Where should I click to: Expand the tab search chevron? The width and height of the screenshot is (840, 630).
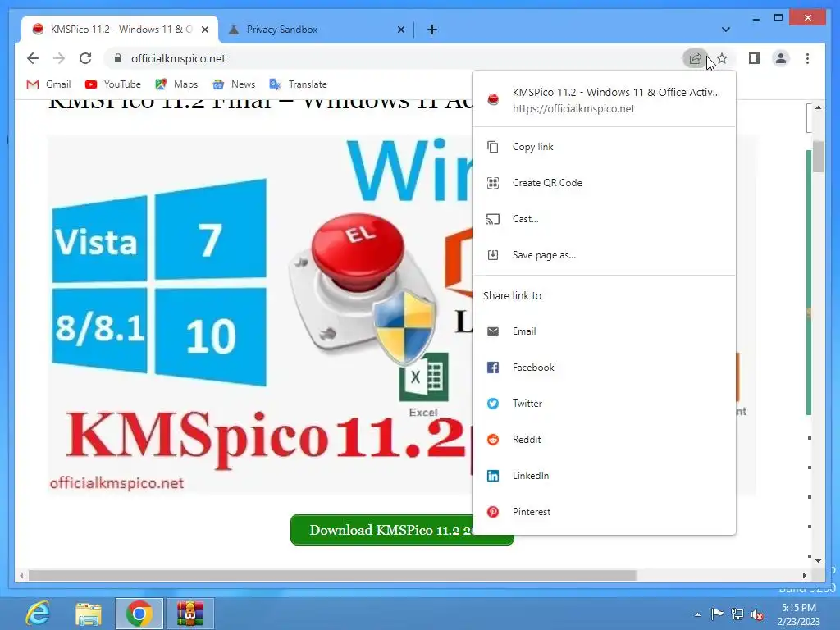coord(725,30)
